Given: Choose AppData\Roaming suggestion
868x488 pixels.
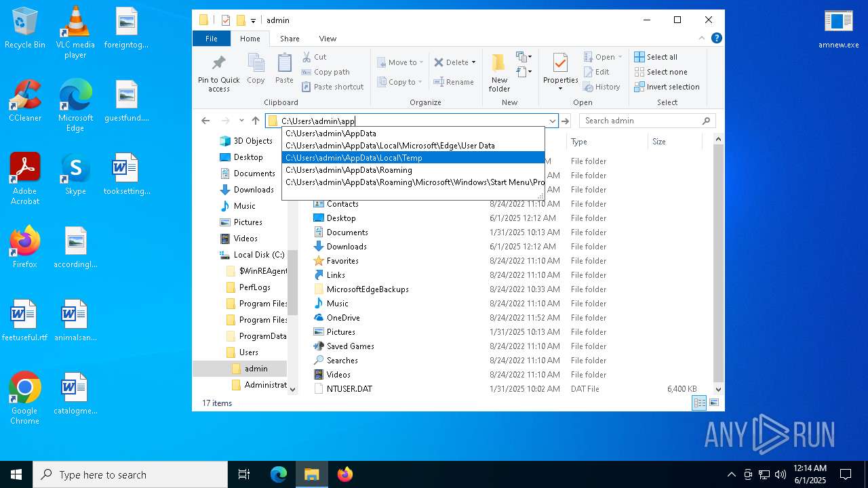Looking at the screenshot, I should pos(413,170).
